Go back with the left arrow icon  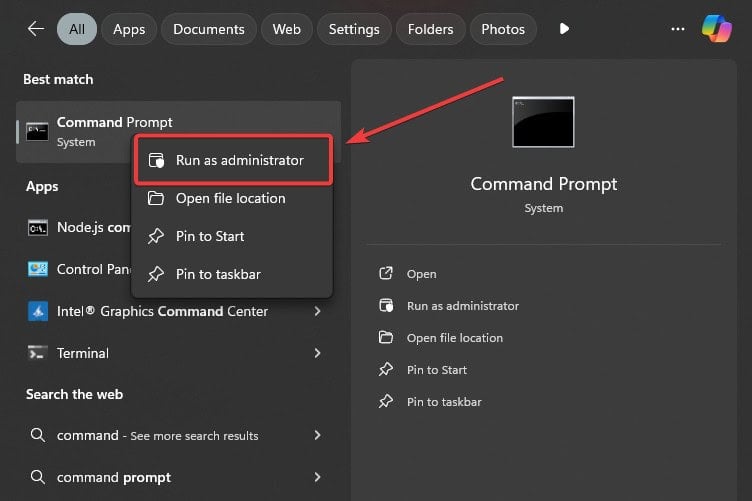(35, 29)
